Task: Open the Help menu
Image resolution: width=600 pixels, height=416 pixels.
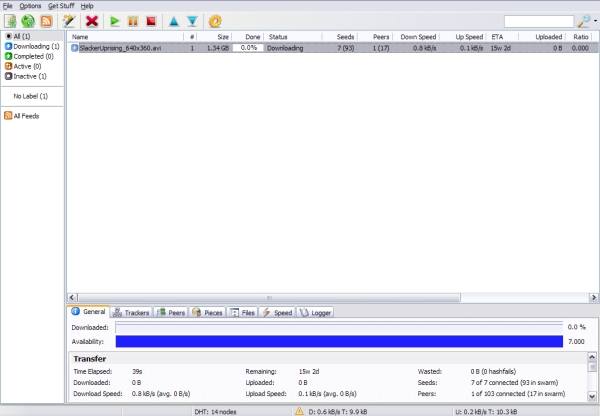Action: coord(87,6)
